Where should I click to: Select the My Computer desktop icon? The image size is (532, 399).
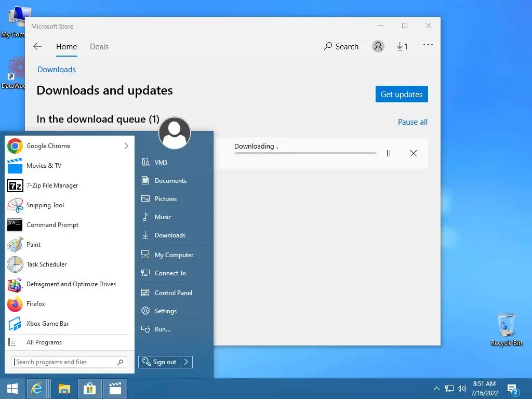pyautogui.click(x=13, y=22)
